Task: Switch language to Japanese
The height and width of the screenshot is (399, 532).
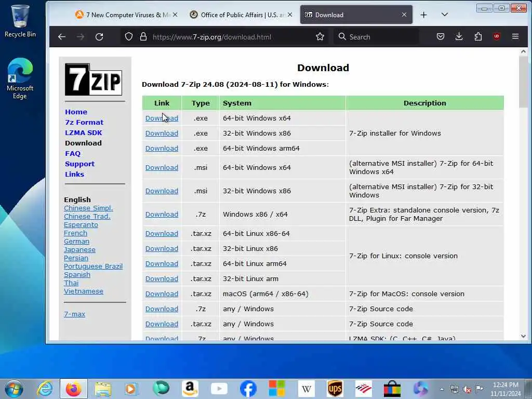Action: click(79, 250)
